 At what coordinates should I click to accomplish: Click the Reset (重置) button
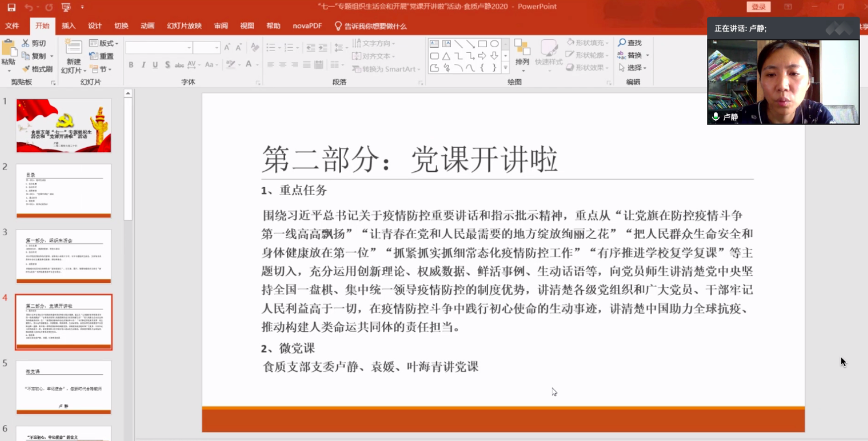(x=102, y=56)
